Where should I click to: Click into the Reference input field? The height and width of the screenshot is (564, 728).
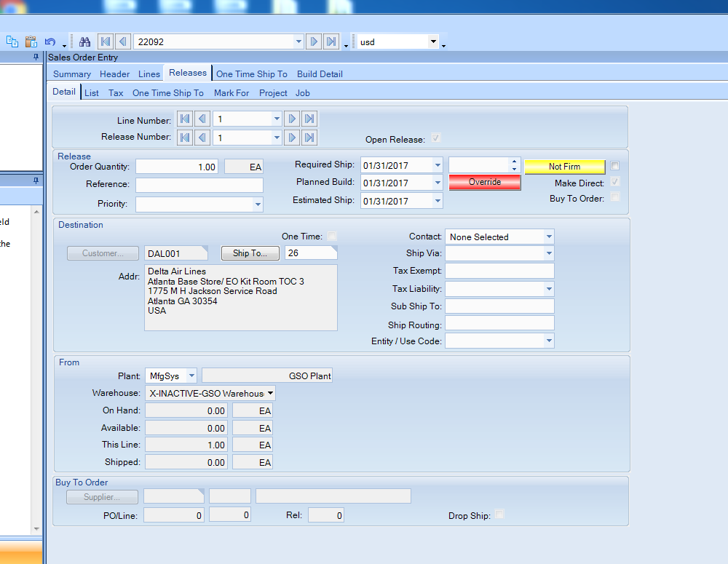click(199, 185)
